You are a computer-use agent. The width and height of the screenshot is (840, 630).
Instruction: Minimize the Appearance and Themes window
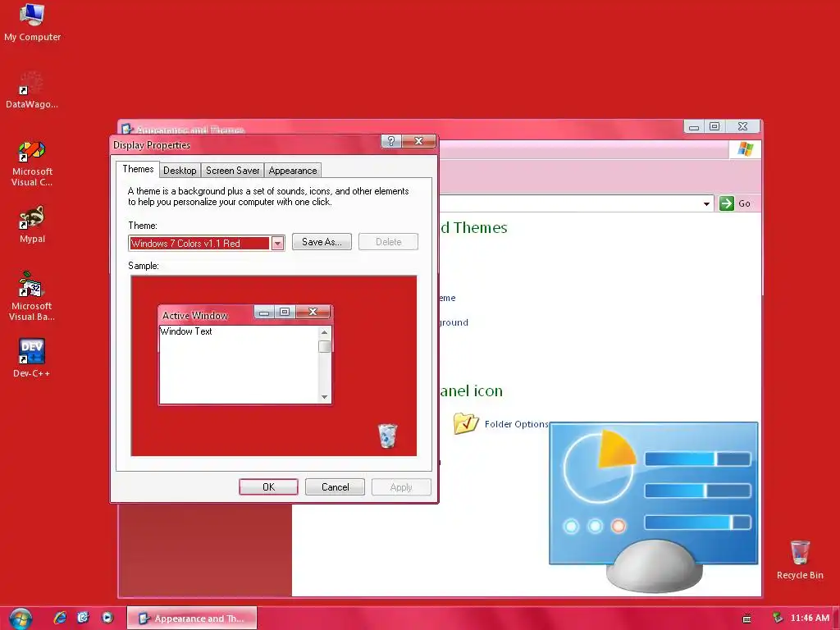694,126
